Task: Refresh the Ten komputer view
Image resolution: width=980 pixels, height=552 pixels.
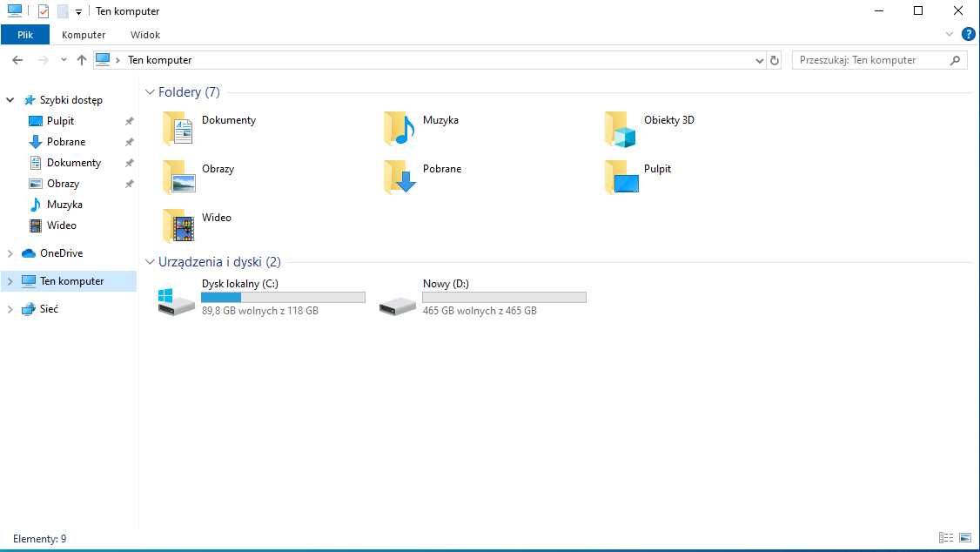Action: (775, 60)
